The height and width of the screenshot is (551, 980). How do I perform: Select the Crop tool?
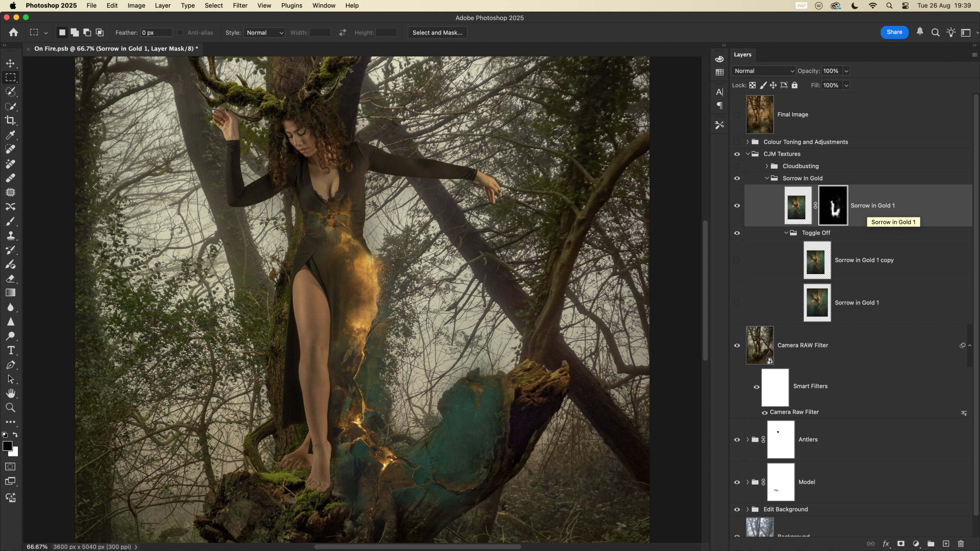[10, 121]
